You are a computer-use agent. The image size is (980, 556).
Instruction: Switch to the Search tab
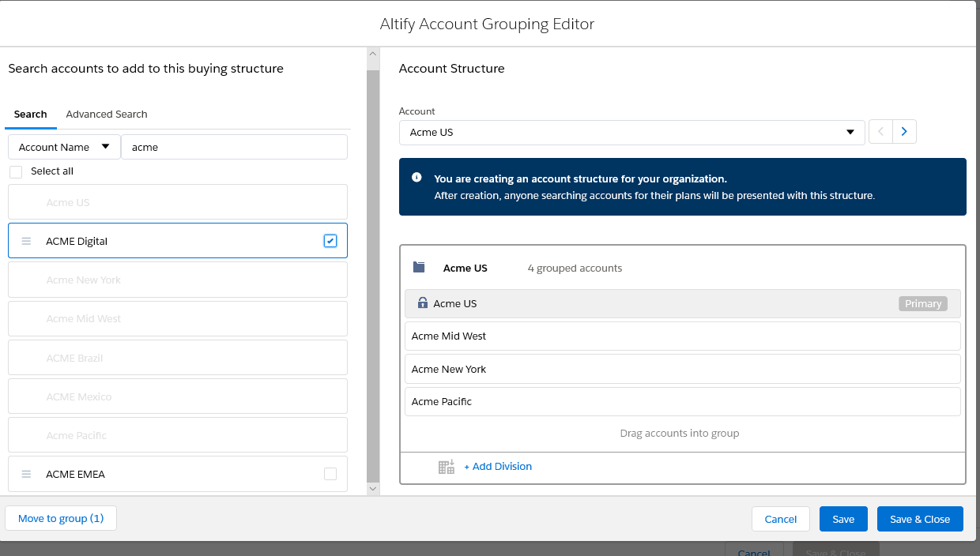coord(31,115)
